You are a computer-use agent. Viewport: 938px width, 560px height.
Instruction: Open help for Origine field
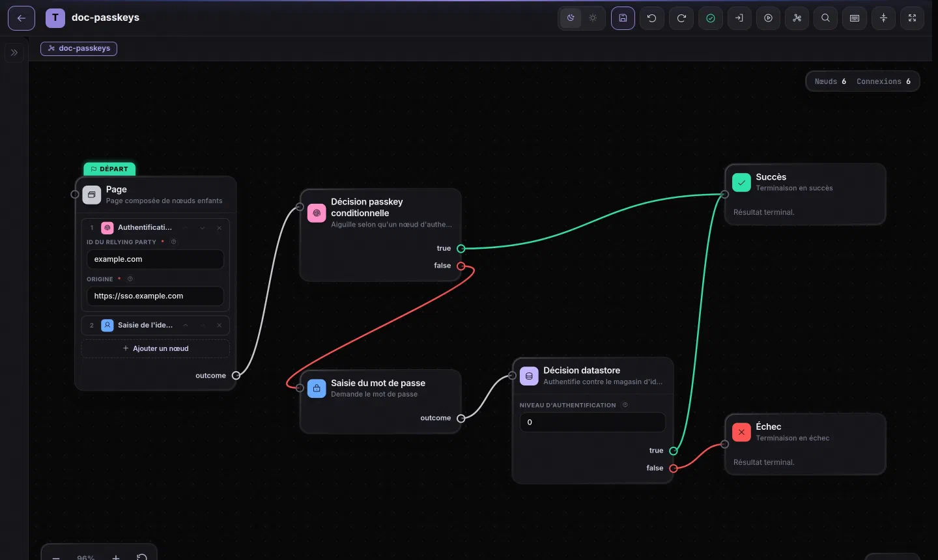click(x=130, y=279)
